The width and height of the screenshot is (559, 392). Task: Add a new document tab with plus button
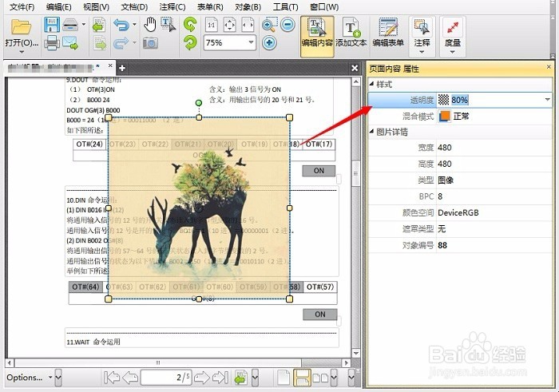[x=122, y=68]
